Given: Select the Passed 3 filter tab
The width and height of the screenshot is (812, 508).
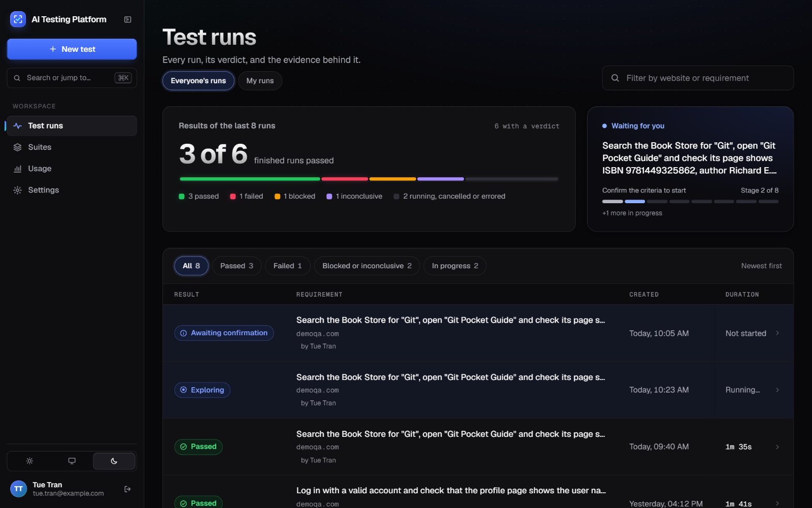Looking at the screenshot, I should (x=236, y=266).
